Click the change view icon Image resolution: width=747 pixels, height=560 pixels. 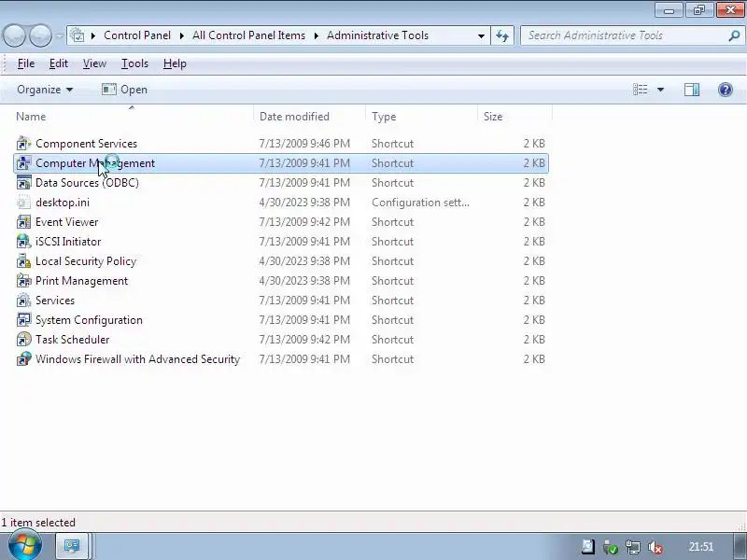click(640, 90)
